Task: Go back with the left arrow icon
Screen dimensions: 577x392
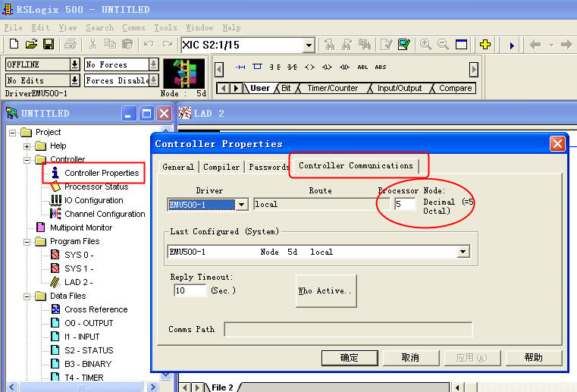Action: tap(535, 45)
